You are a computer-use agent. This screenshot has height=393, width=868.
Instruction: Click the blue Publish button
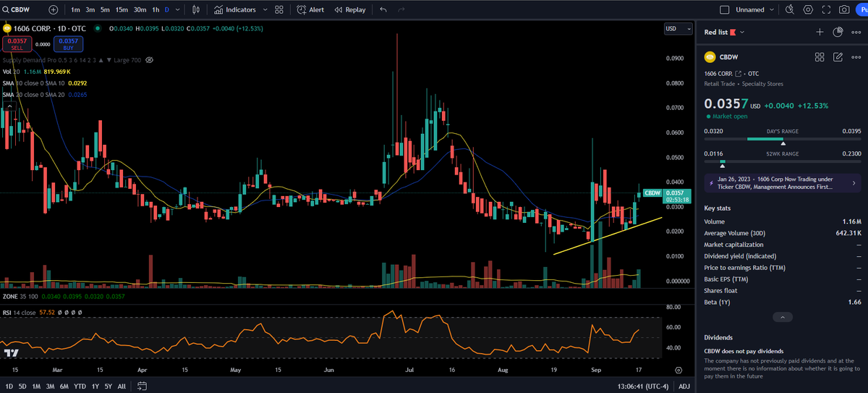coord(862,9)
